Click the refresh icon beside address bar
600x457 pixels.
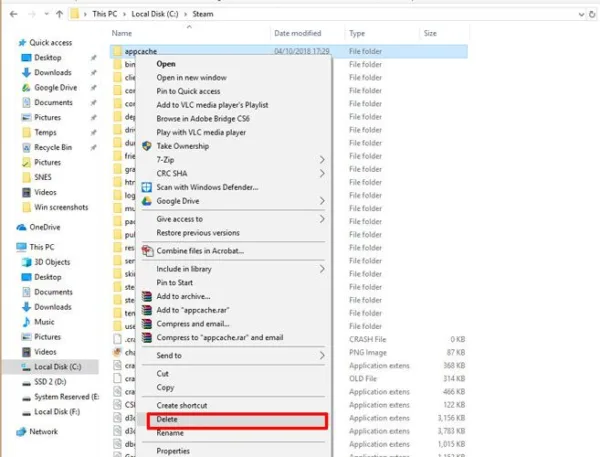[592, 14]
